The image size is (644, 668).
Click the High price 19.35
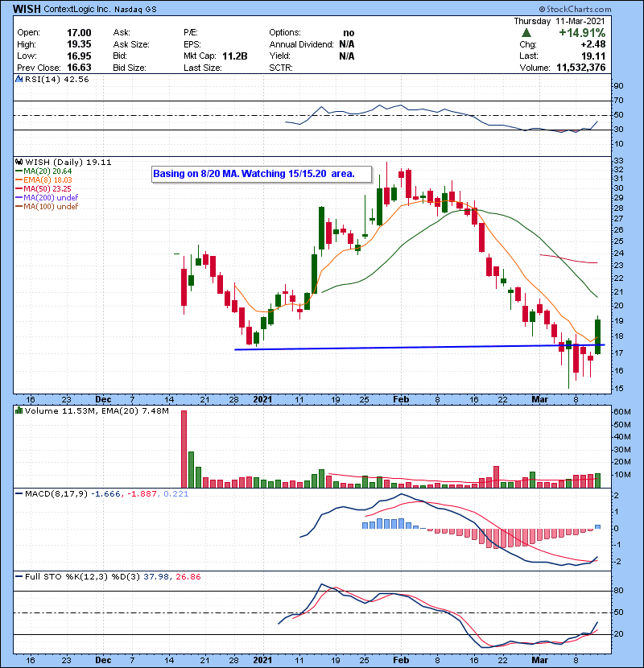(79, 44)
